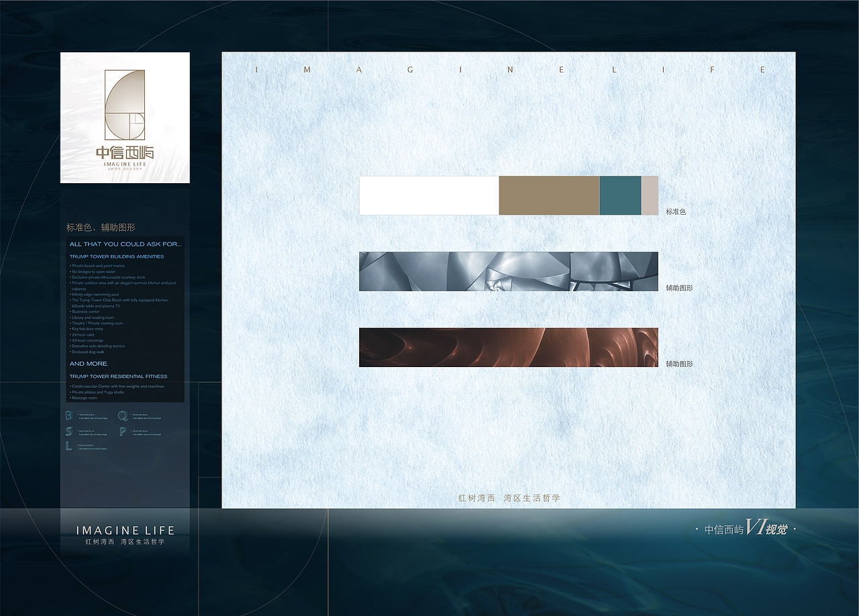Click 'Private pilates and Yoga studio' line
The height and width of the screenshot is (616, 859).
pyautogui.click(x=98, y=392)
